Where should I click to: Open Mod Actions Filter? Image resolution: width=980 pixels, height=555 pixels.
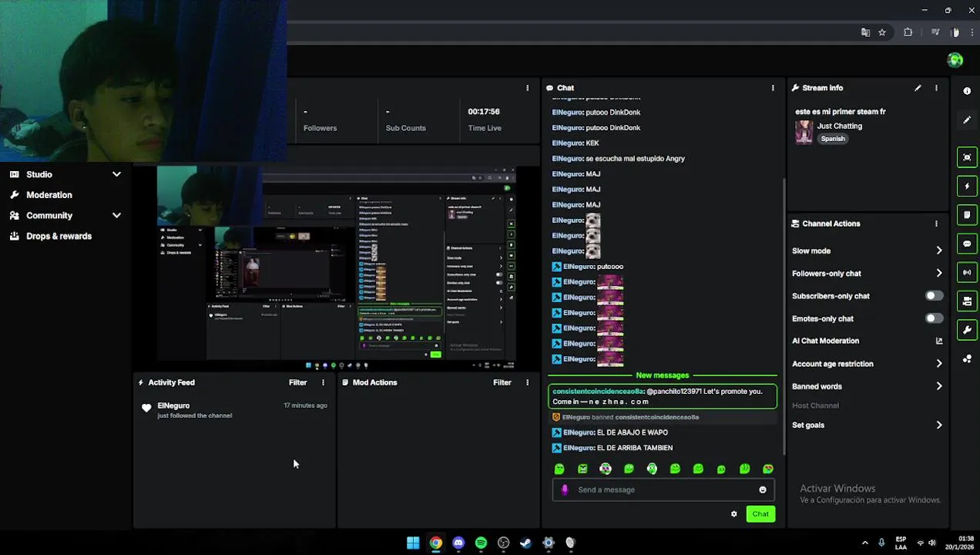coord(502,382)
